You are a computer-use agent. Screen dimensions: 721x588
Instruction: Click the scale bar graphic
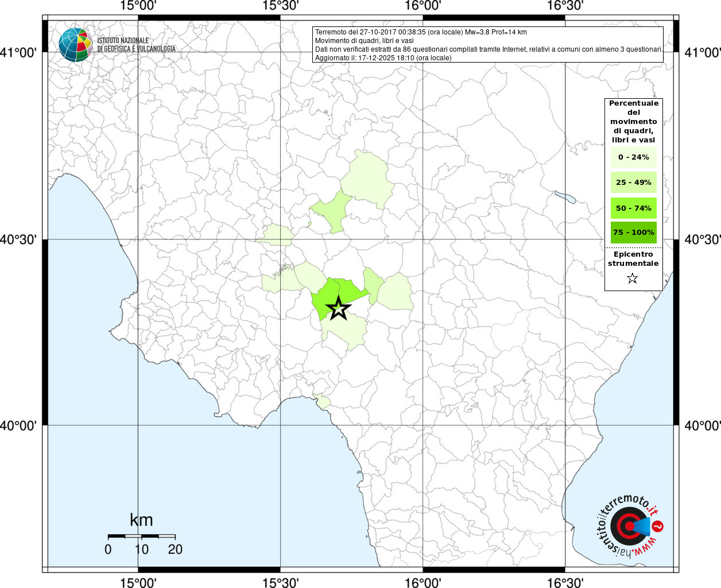click(x=141, y=536)
